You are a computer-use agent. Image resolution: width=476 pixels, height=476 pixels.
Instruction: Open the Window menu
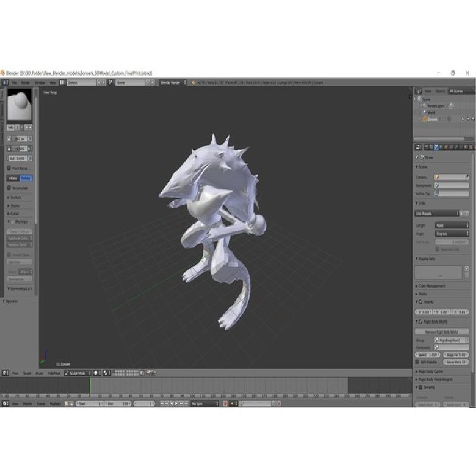tap(39, 83)
